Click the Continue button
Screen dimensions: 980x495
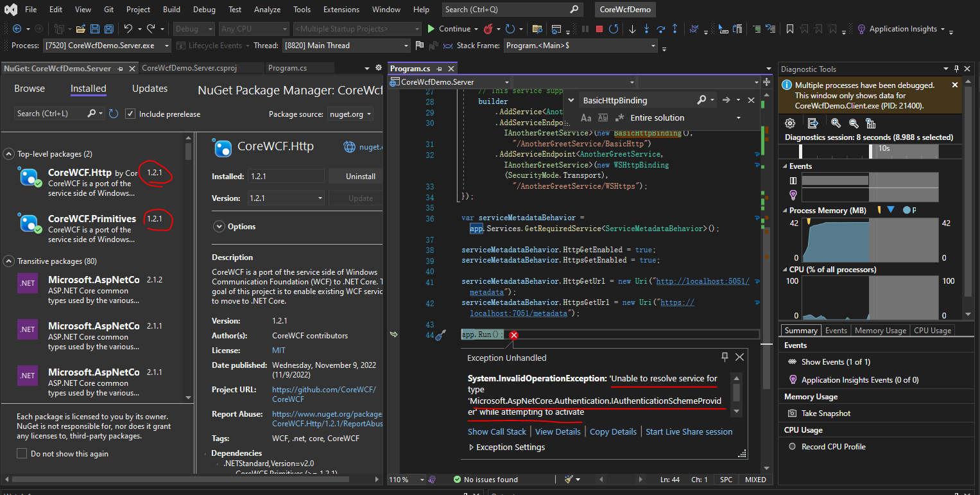click(449, 29)
